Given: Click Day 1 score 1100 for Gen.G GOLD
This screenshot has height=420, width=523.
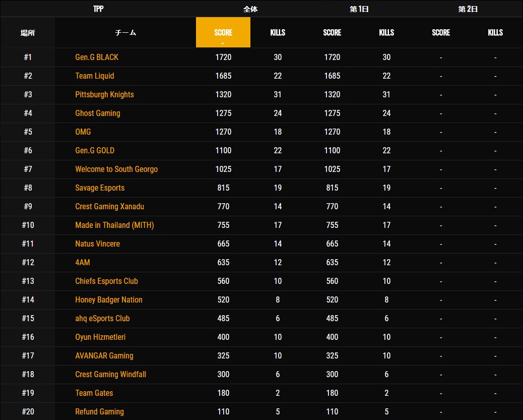Looking at the screenshot, I should (332, 151).
